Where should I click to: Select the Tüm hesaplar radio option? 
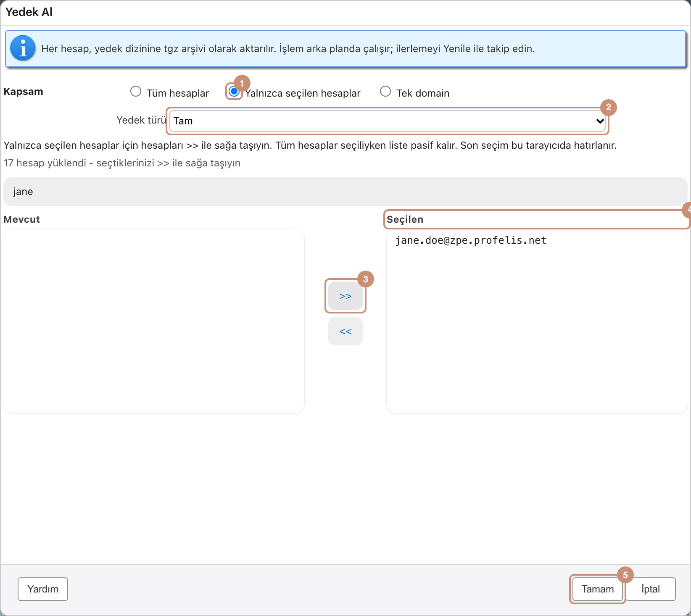coord(136,92)
